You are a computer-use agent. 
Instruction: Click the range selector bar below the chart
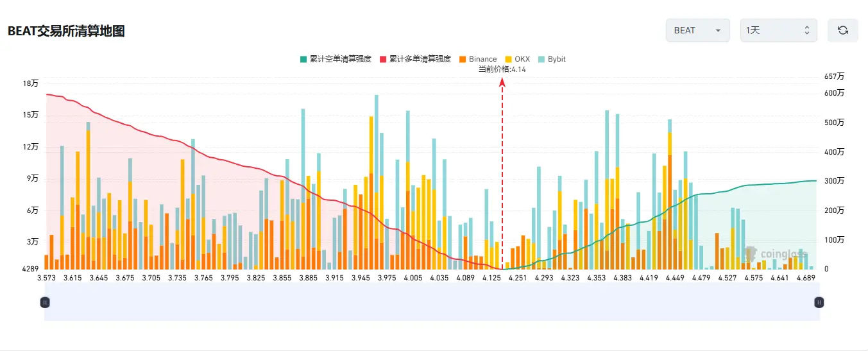coord(432,302)
